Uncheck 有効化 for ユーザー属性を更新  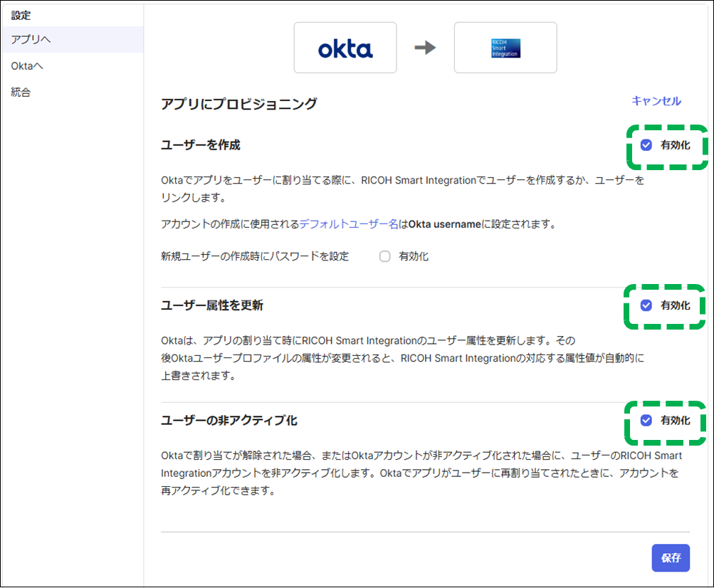(x=646, y=305)
